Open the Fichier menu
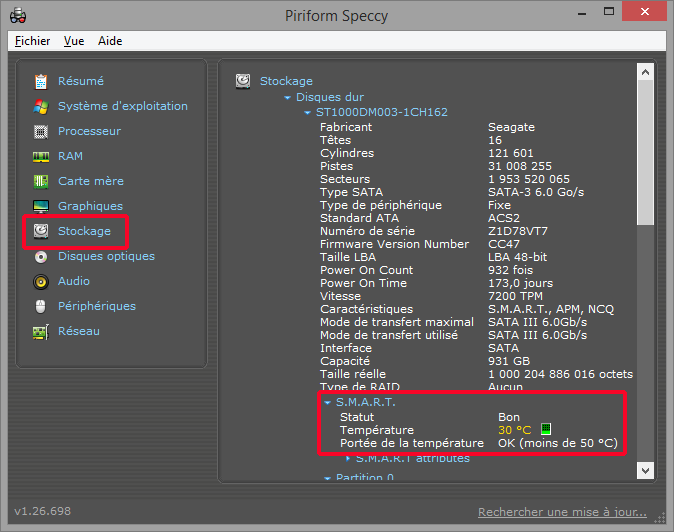 click(33, 41)
